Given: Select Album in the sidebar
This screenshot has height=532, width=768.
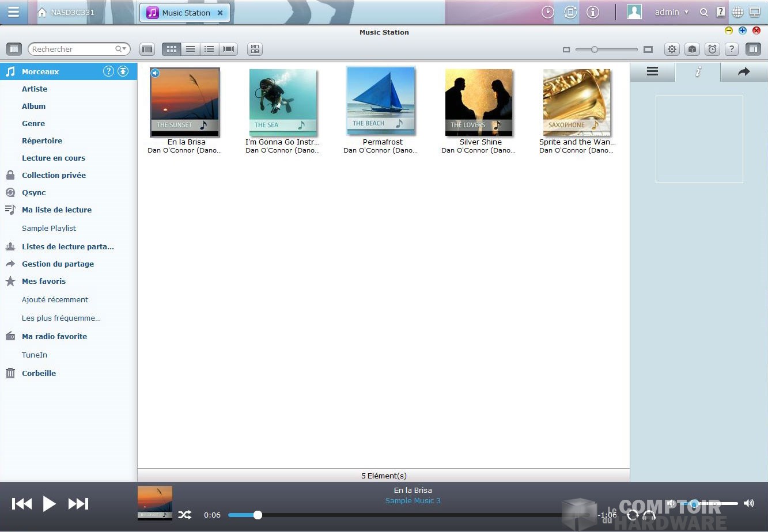Looking at the screenshot, I should pyautogui.click(x=33, y=106).
